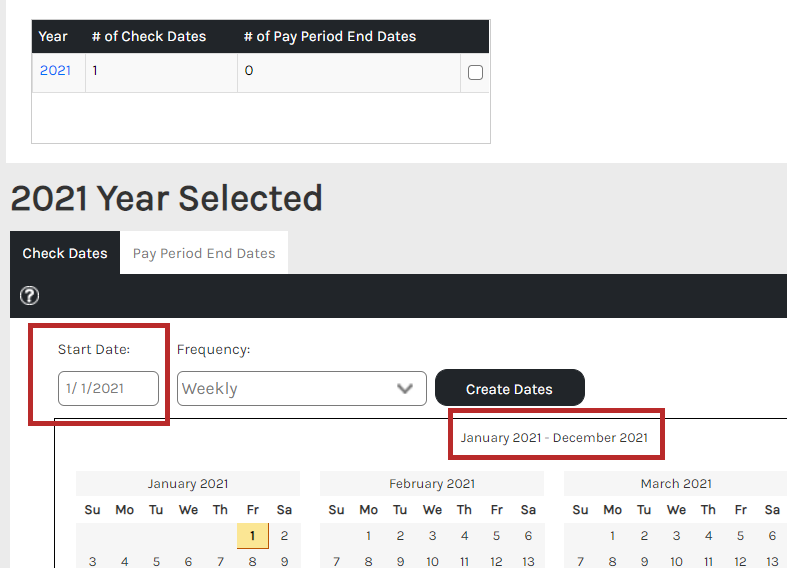Image resolution: width=787 pixels, height=568 pixels.
Task: Select March 1 in the calendar
Action: [x=612, y=536]
